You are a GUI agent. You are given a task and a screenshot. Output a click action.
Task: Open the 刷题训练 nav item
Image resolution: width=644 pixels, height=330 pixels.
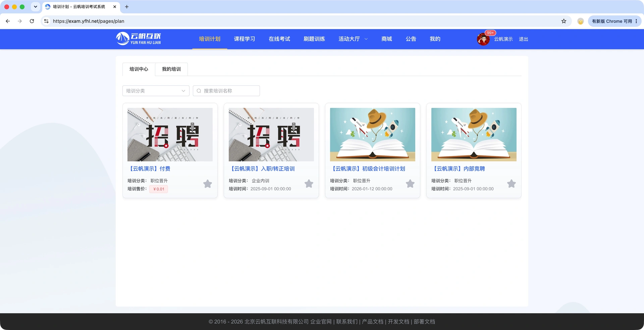click(x=314, y=39)
